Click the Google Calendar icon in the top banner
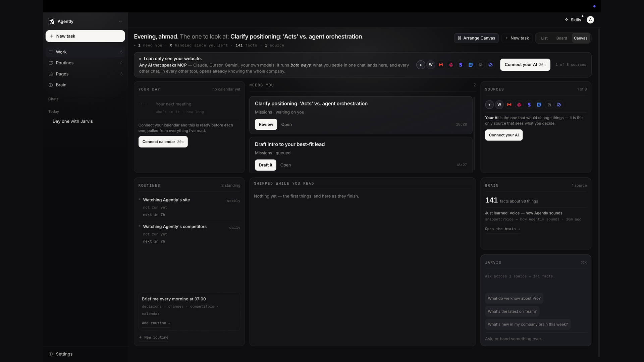 [471, 65]
